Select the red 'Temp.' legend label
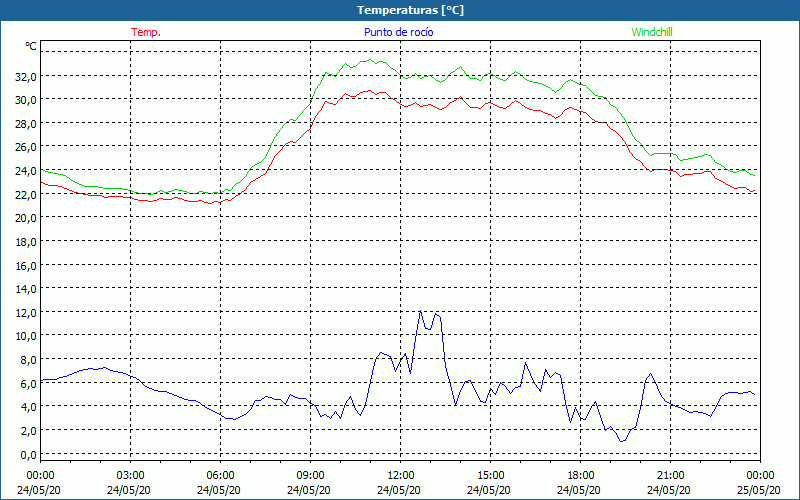 [146, 32]
